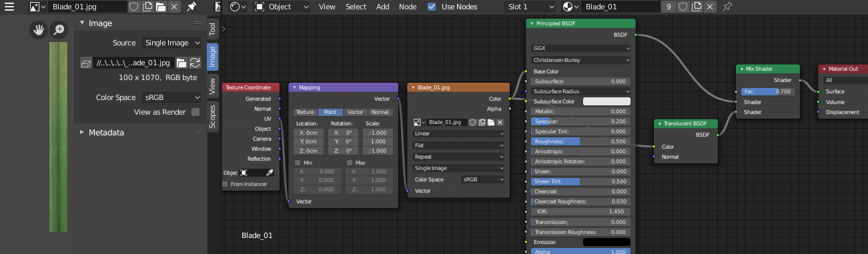Toggle fake user shield for Blade_01.jpg in image editor header
Viewport: 868px width, 254px height.
tap(133, 7)
